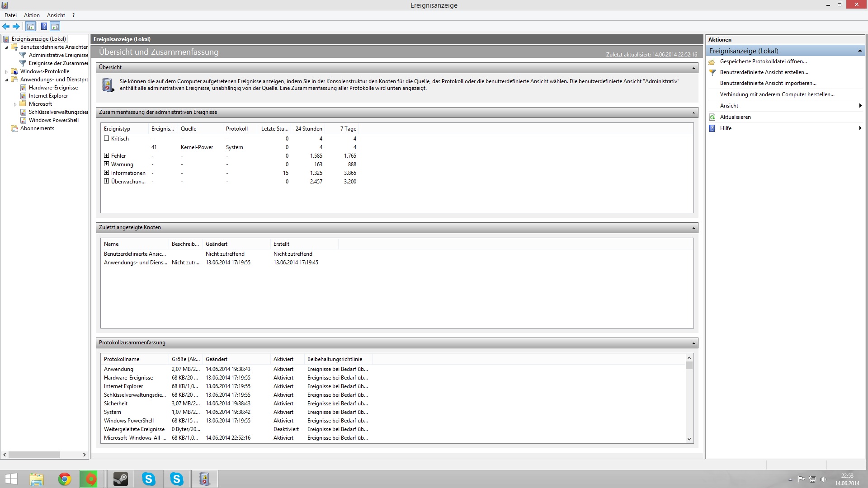Click the show/hide action pane toolbar icon
868x488 pixels.
coord(55,26)
